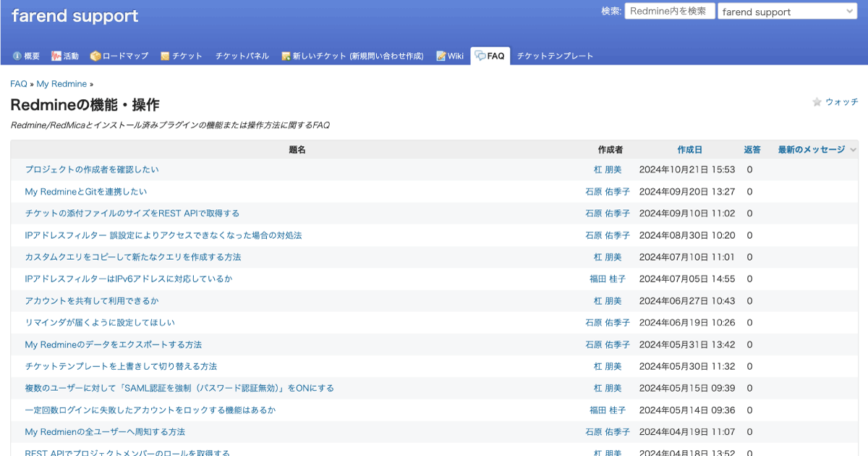Click the date 2024年05月31日 13:42
868x456 pixels.
pos(687,345)
